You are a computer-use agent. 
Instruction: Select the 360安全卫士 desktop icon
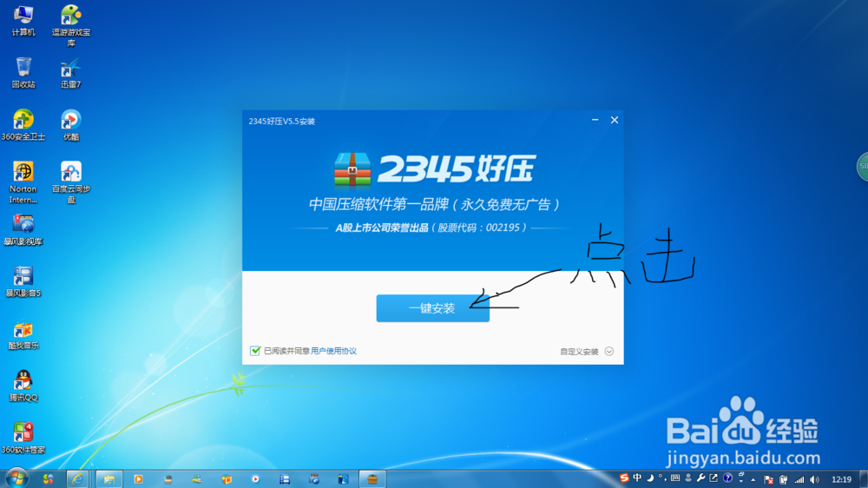[23, 125]
